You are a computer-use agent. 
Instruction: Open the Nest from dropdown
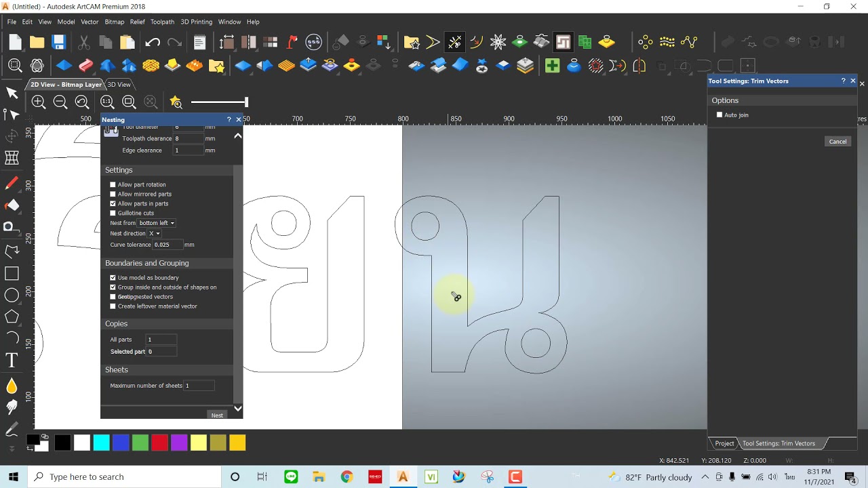pyautogui.click(x=157, y=223)
